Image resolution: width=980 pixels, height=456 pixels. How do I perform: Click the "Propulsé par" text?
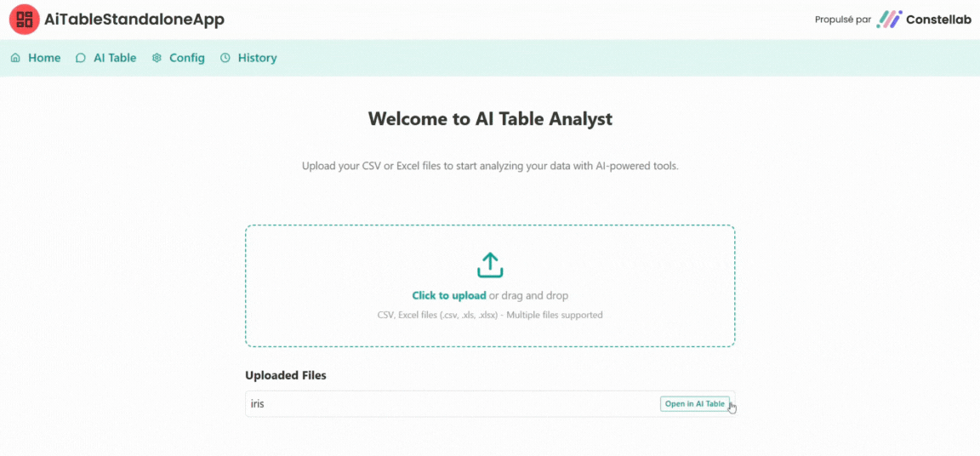pyautogui.click(x=843, y=20)
